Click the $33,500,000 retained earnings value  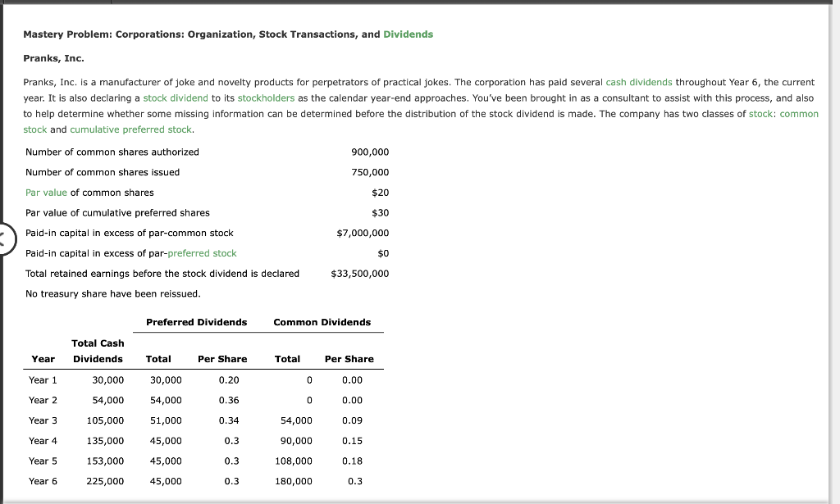point(358,272)
